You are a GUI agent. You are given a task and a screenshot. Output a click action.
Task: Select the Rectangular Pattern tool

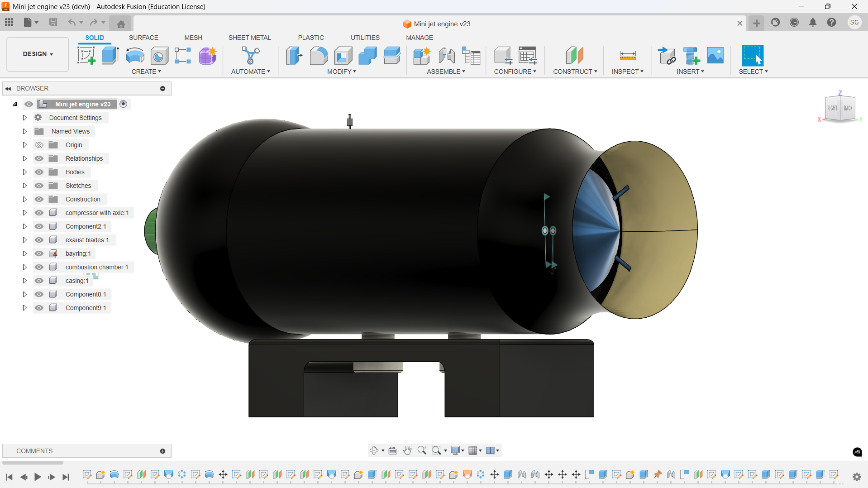point(183,56)
